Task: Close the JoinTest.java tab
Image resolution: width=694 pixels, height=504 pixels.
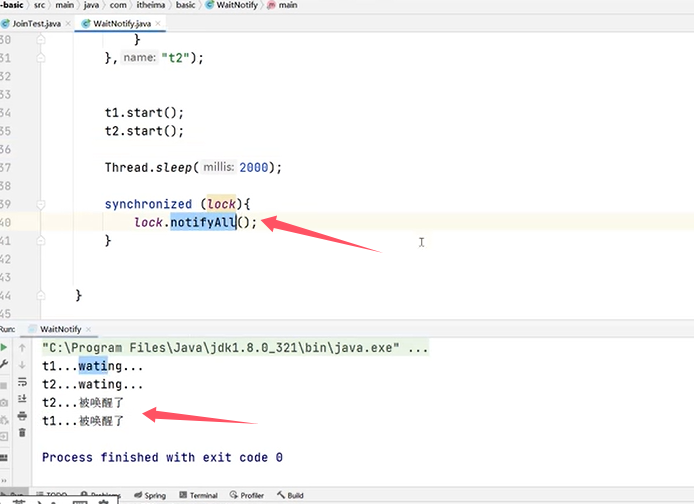Action: (68, 23)
